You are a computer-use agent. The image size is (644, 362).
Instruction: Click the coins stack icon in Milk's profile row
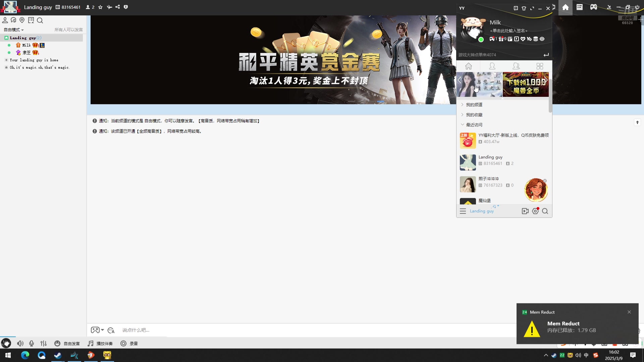536,39
